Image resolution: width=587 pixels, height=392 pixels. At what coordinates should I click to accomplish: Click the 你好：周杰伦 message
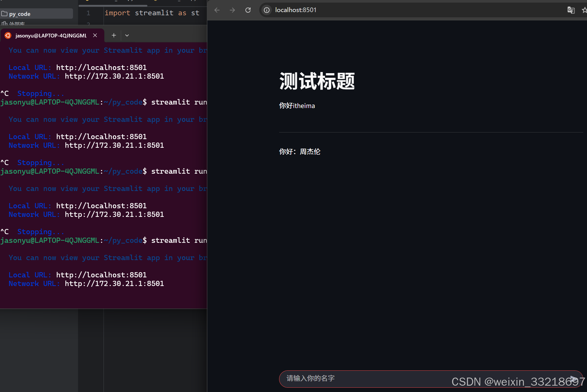coord(300,152)
